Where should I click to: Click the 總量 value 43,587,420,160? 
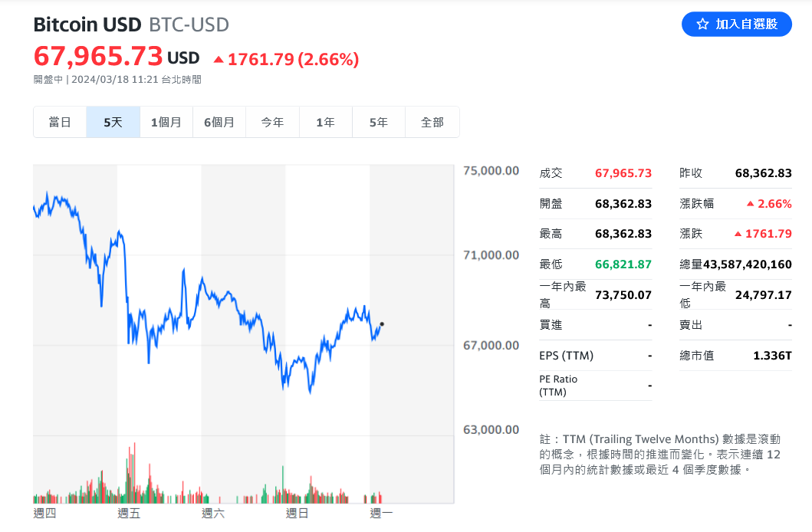click(748, 264)
